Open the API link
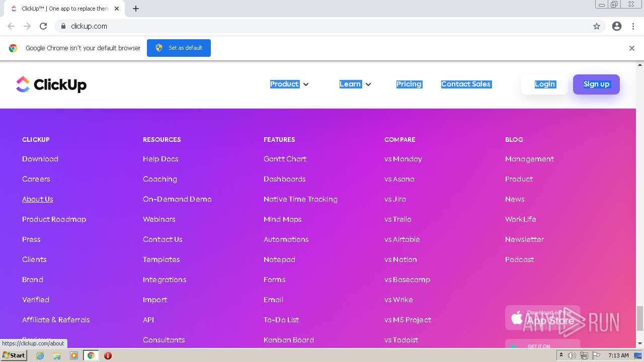The width and height of the screenshot is (644, 362). (x=148, y=320)
